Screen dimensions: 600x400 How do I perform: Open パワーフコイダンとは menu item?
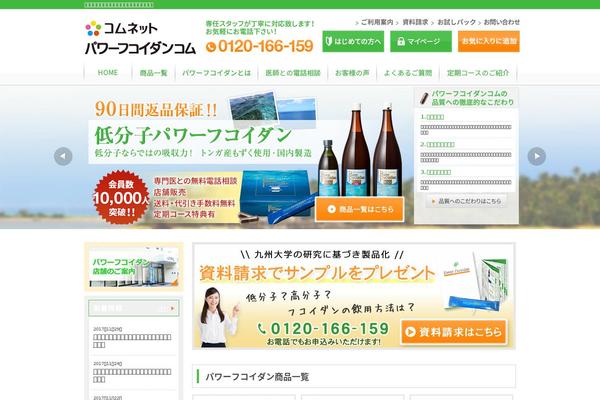[217, 73]
